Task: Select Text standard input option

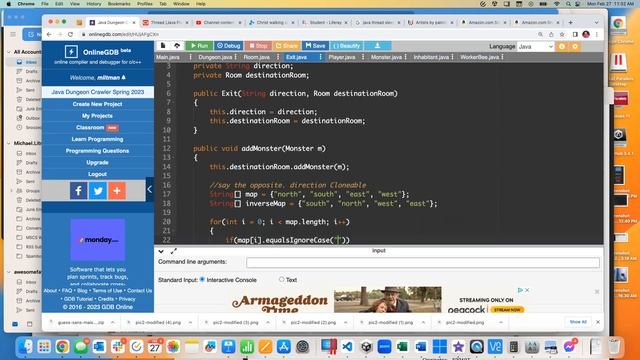Action: pos(281,280)
